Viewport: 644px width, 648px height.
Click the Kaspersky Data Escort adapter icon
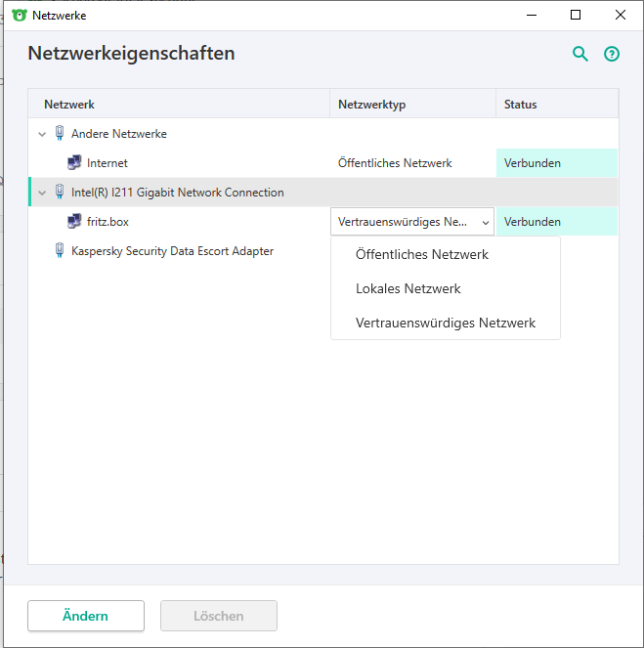(x=60, y=251)
